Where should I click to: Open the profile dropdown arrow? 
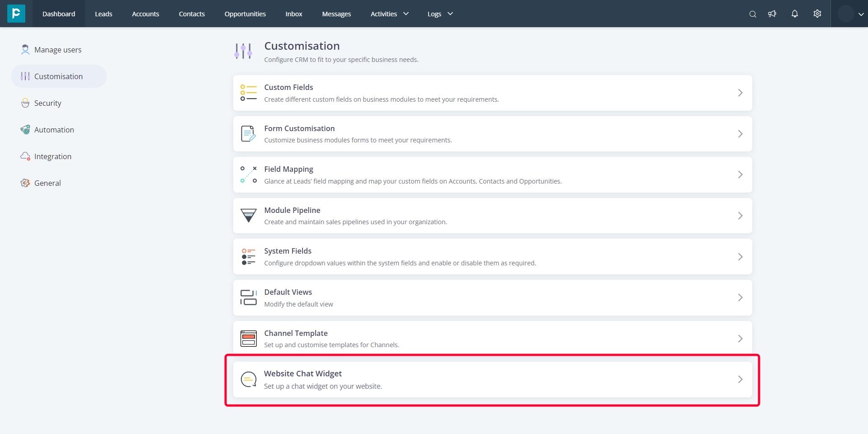[x=861, y=14]
